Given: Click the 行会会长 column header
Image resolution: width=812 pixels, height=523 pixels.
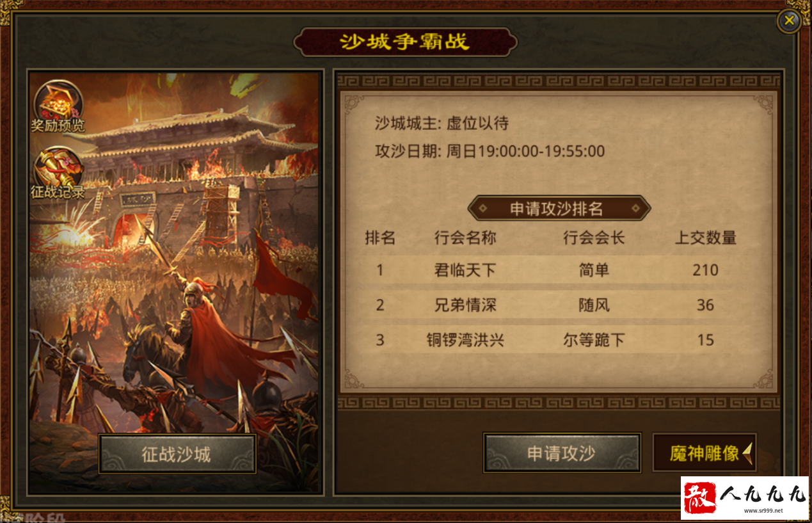Looking at the screenshot, I should click(x=594, y=238).
